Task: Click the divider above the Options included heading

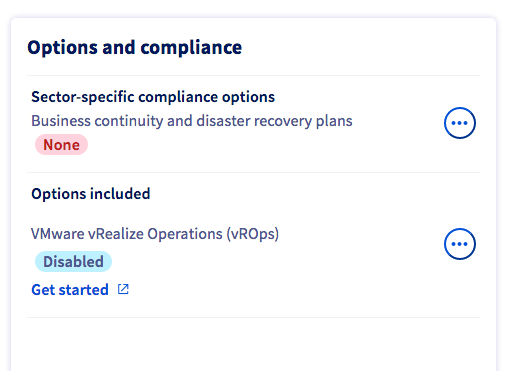Action: (253, 173)
